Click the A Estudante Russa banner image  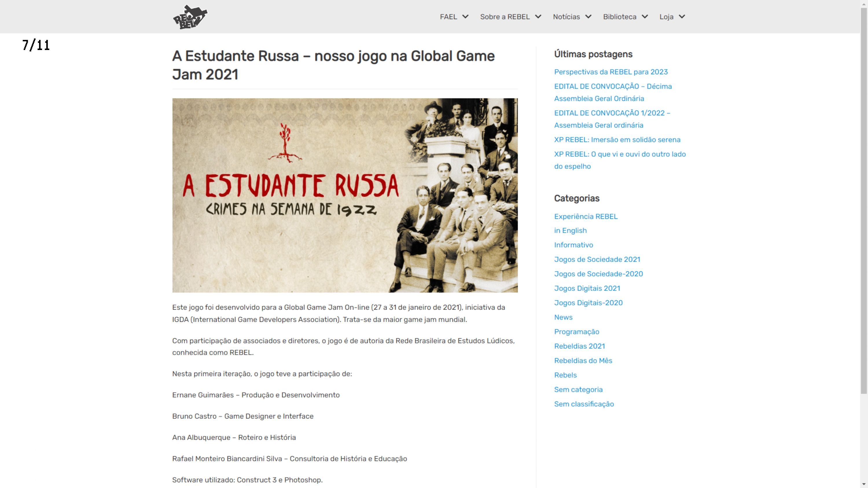coord(345,195)
